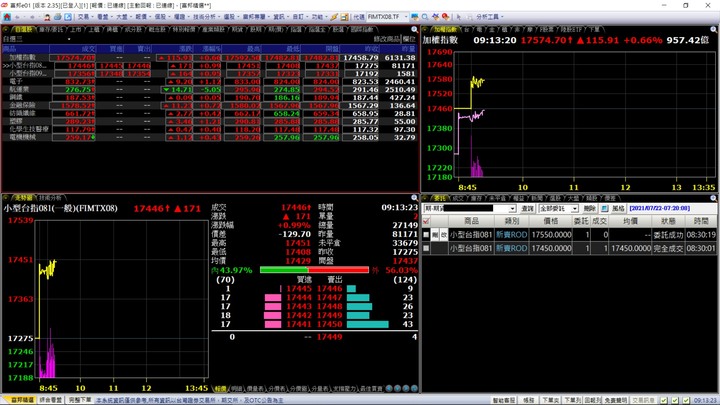Viewport: 720px width, 405px height.
Task: Click the red-and-yellow alert icon left of the pointer
Action: tap(445, 17)
